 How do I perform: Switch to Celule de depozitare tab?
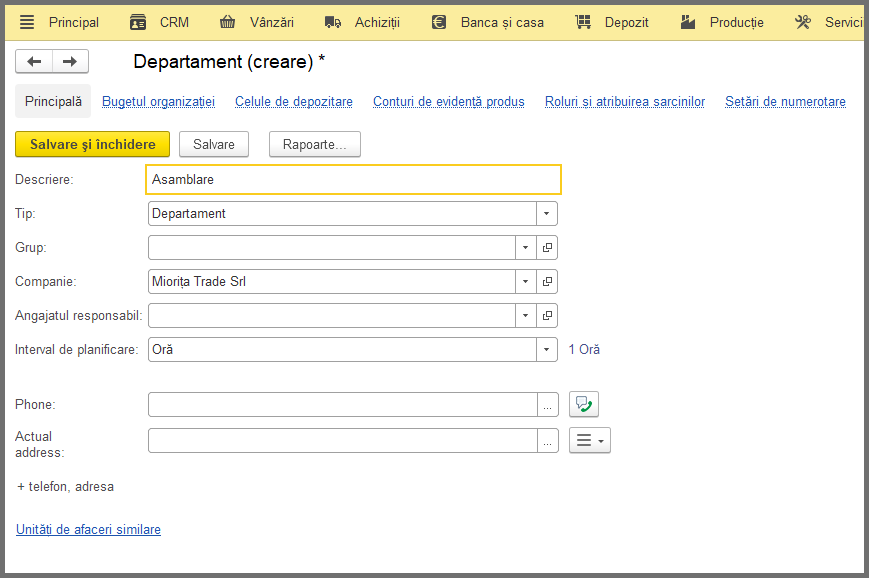click(x=294, y=101)
